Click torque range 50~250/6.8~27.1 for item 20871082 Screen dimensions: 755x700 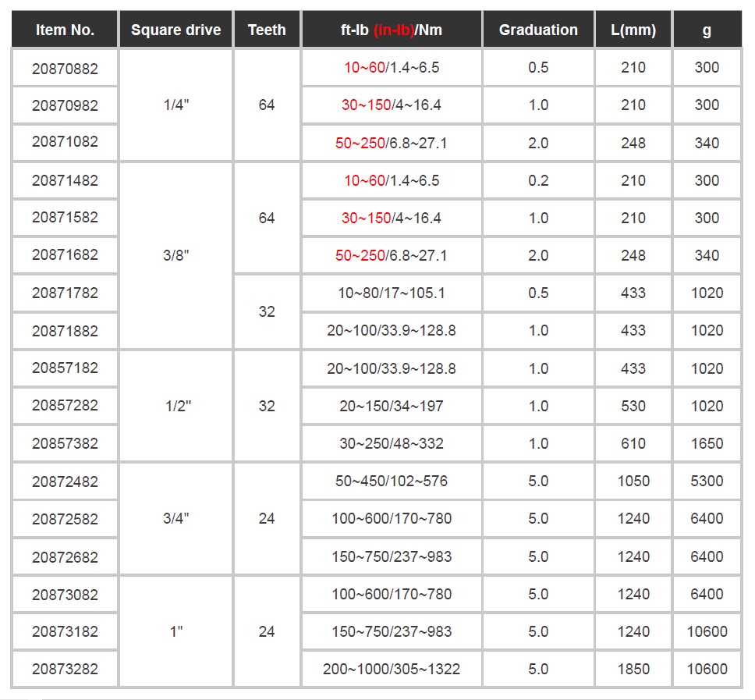392,143
